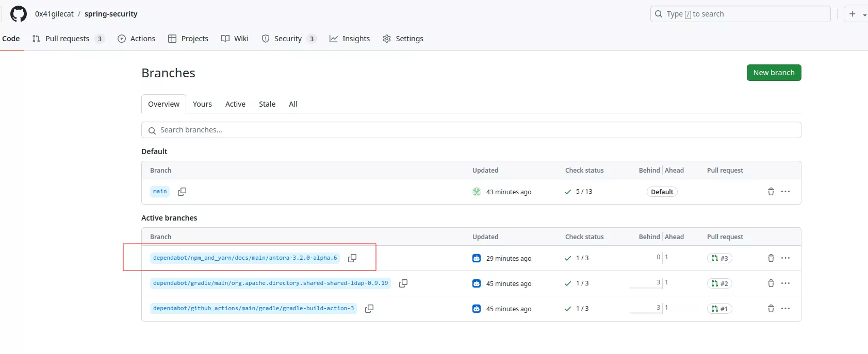
Task: Open more options for shared-ldap-0.9.19 branch
Action: tap(785, 283)
